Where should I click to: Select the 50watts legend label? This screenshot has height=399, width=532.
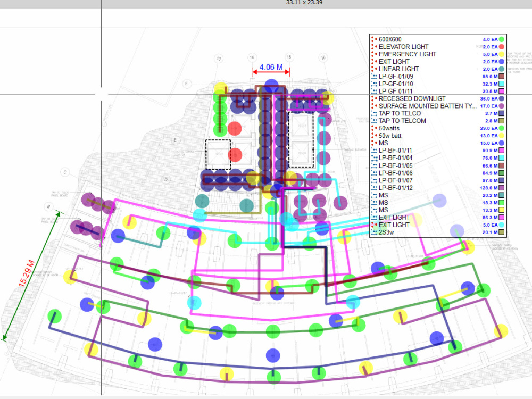point(389,128)
